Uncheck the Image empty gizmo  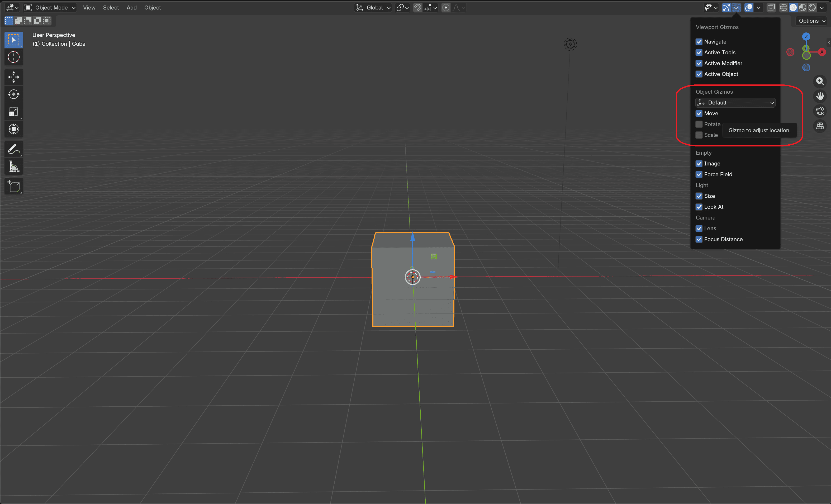coord(699,164)
